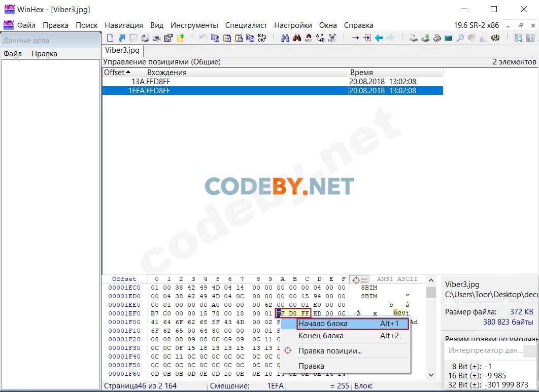Open Find text with blue binoculars icon

click(x=285, y=38)
